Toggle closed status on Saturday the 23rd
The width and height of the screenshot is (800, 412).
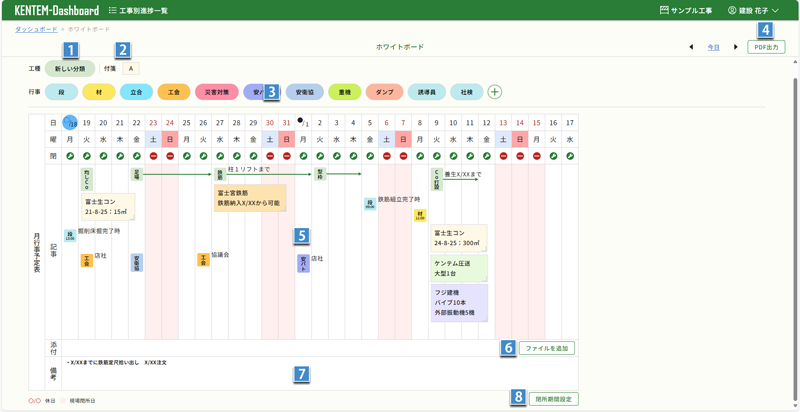(153, 156)
